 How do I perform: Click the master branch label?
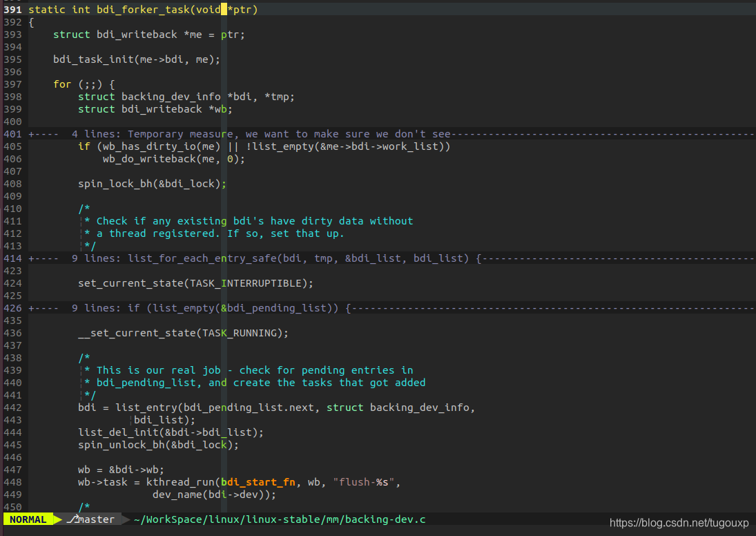97,519
